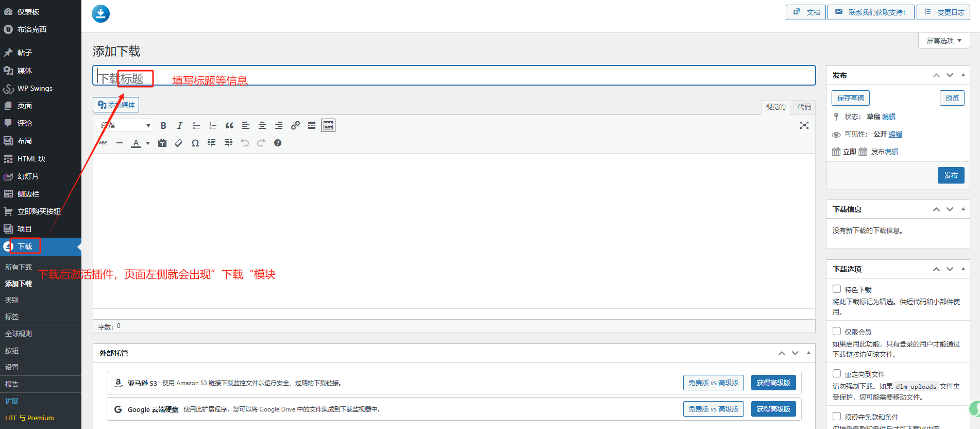Viewport: 980px width, 429px height.
Task: Insert a numbered list
Action: 213,125
